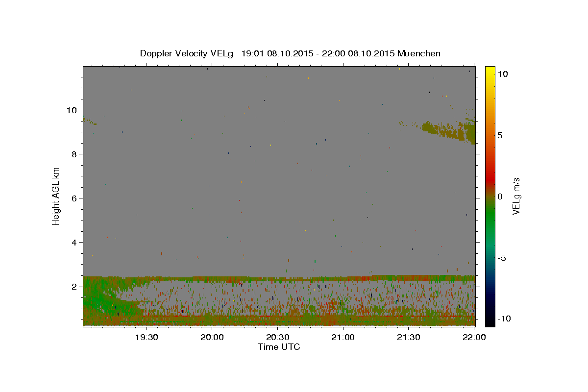588x392 pixels.
Task: Click the 19:30 time tick label
Action: [x=146, y=338]
